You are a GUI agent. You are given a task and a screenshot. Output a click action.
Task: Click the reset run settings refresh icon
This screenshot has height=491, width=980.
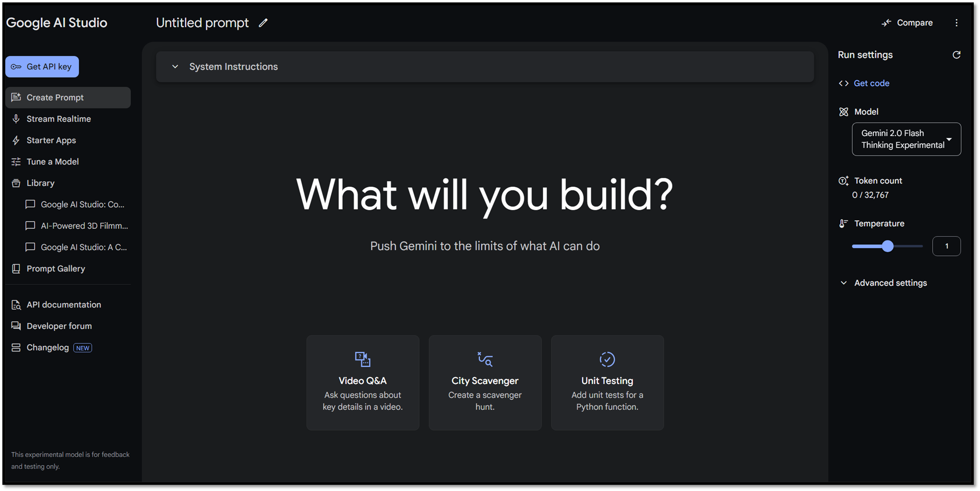(956, 55)
